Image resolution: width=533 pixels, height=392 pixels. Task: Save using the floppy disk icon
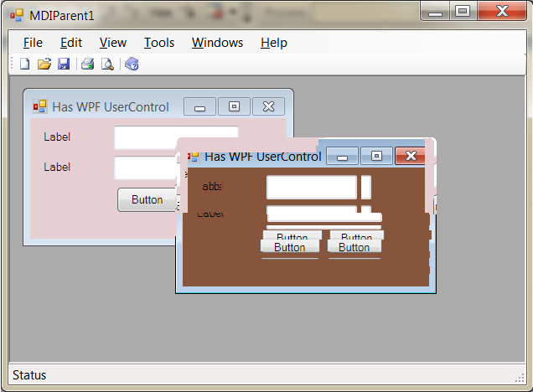point(64,64)
